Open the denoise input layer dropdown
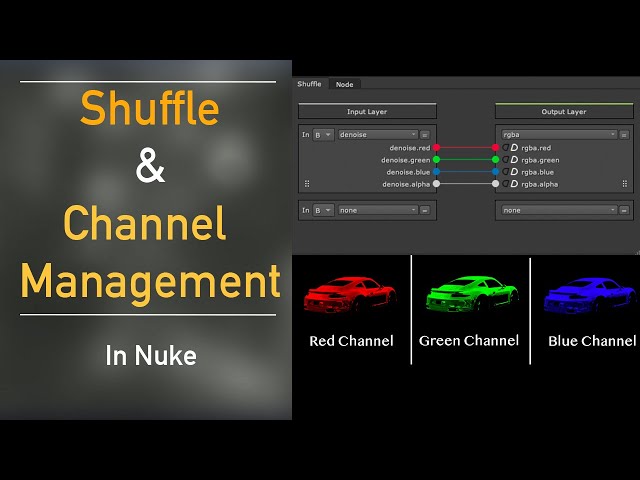The image size is (640, 480). [x=378, y=135]
